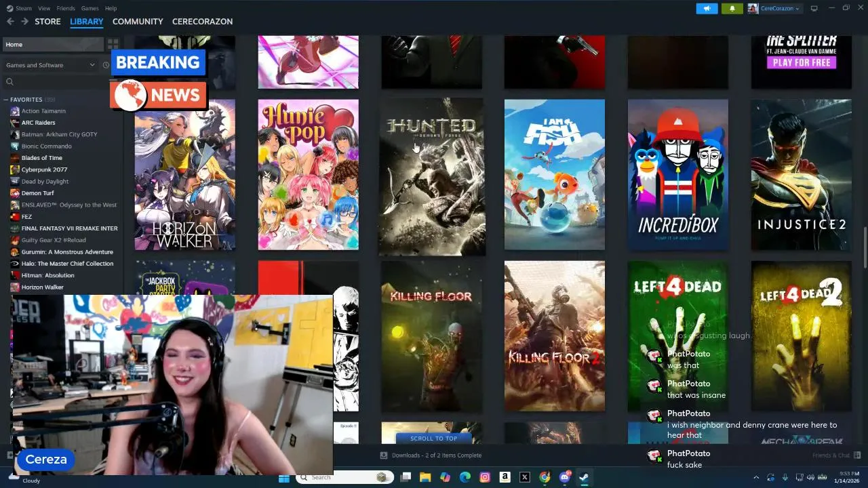Viewport: 868px width, 488px height.
Task: Click the recent activity clock filter icon
Action: tap(106, 65)
